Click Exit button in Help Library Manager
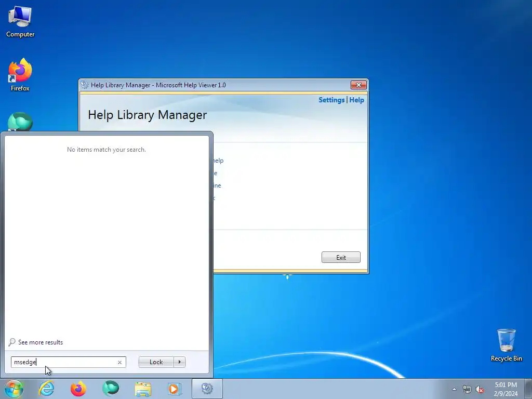Viewport: 532px width, 399px height. click(341, 257)
